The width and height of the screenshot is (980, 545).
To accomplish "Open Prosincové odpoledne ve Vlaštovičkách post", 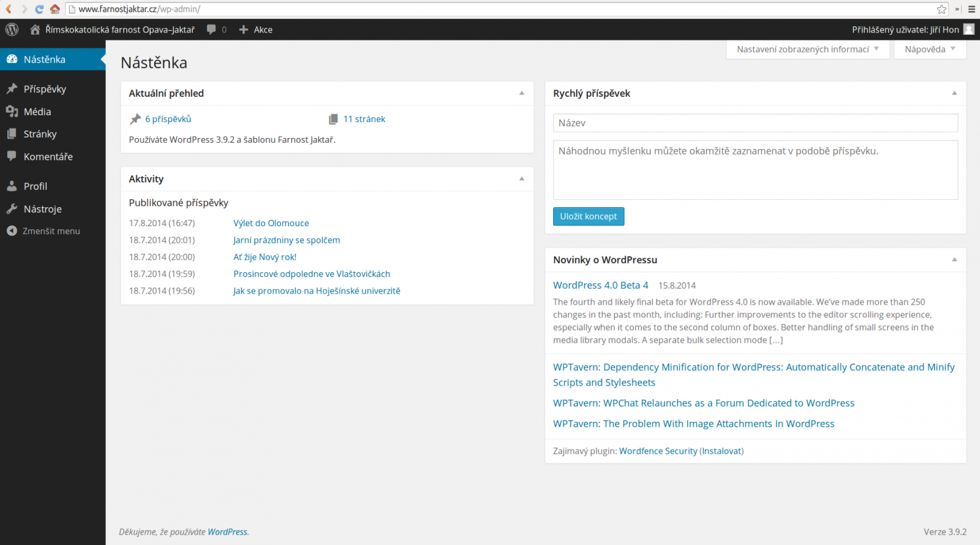I will 312,274.
